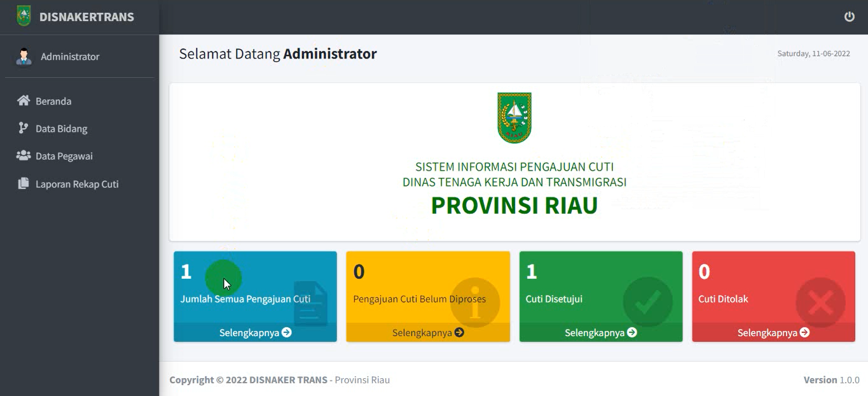Click the Administrator avatar icon
The width and height of the screenshot is (868, 396).
pos(24,56)
